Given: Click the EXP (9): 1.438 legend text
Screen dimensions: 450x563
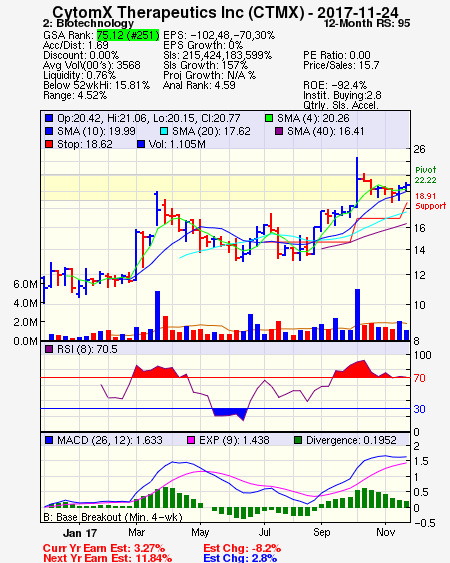Looking at the screenshot, I should (234, 440).
